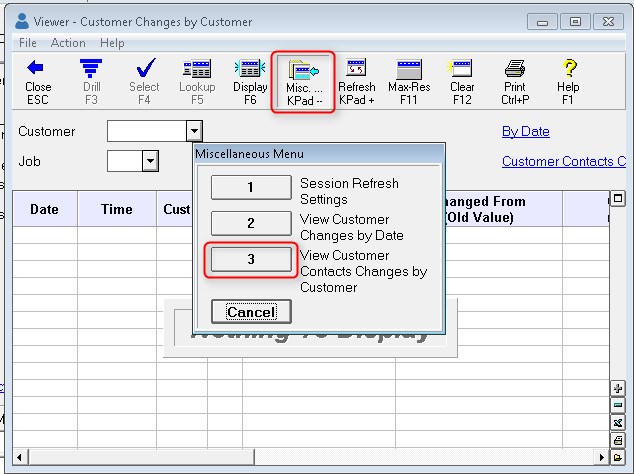
Task: Click the Close ESC toolbar icon
Action: (38, 70)
